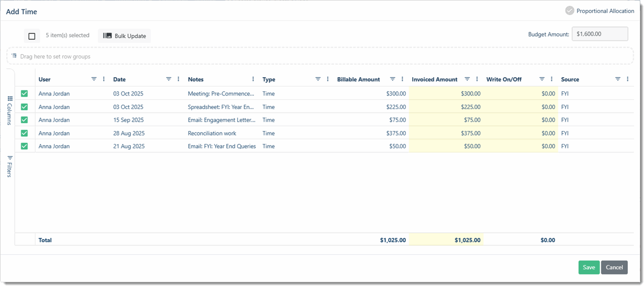Click the filter icon in Type column
Viewport: 644px width, 286px height.
click(318, 79)
